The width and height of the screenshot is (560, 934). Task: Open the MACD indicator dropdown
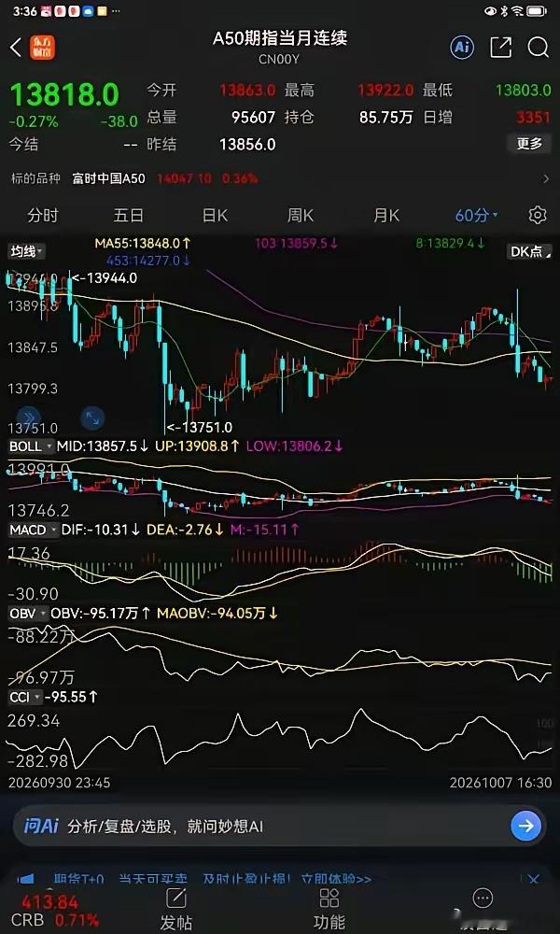point(34,529)
